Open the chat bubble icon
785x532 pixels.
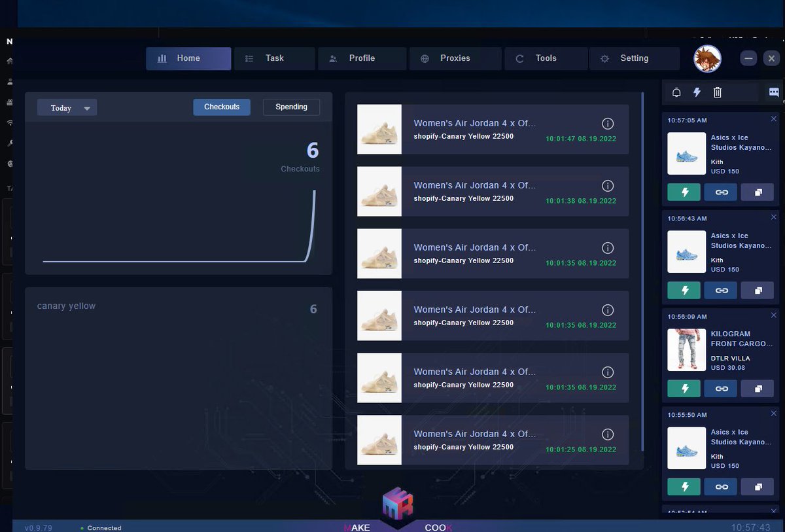[x=774, y=93]
